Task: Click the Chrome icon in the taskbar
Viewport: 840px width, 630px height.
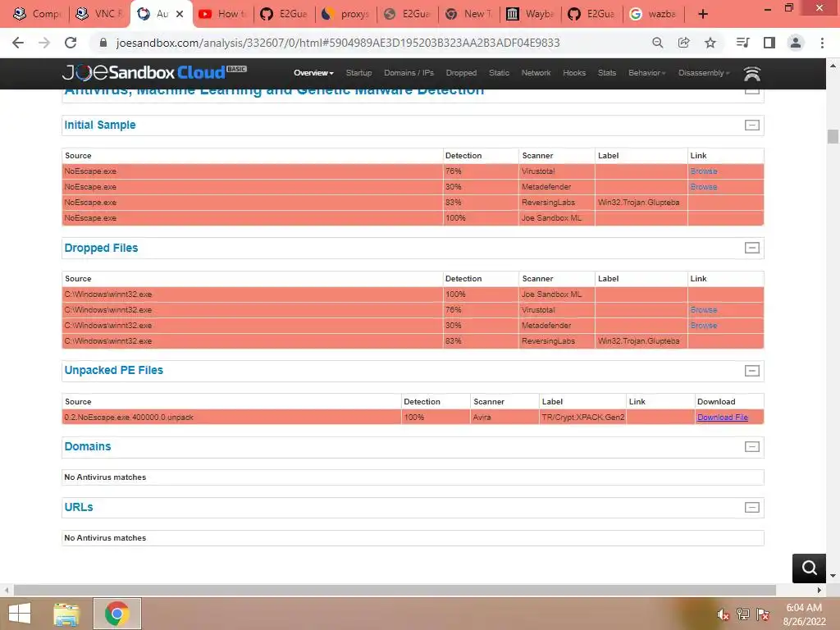Action: 117,614
